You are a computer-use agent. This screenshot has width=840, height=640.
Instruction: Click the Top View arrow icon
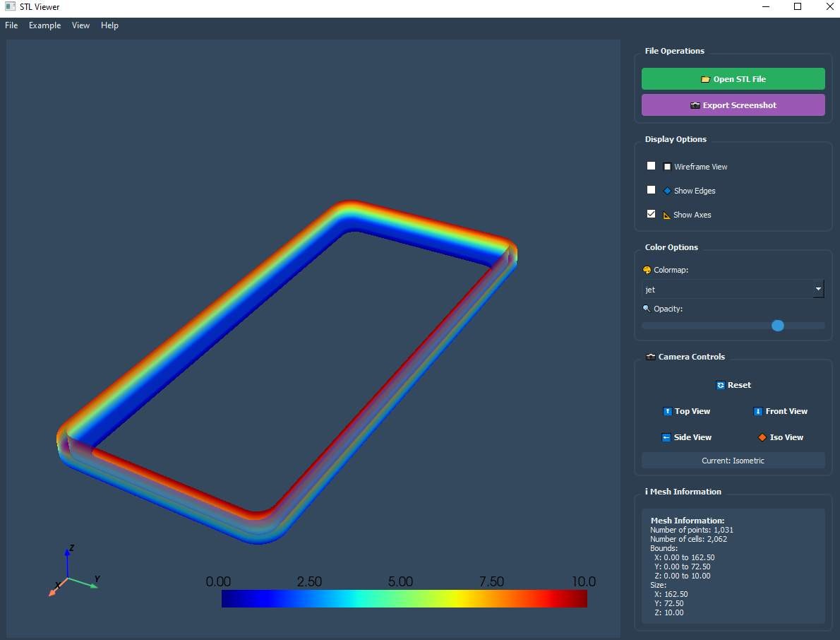point(667,411)
